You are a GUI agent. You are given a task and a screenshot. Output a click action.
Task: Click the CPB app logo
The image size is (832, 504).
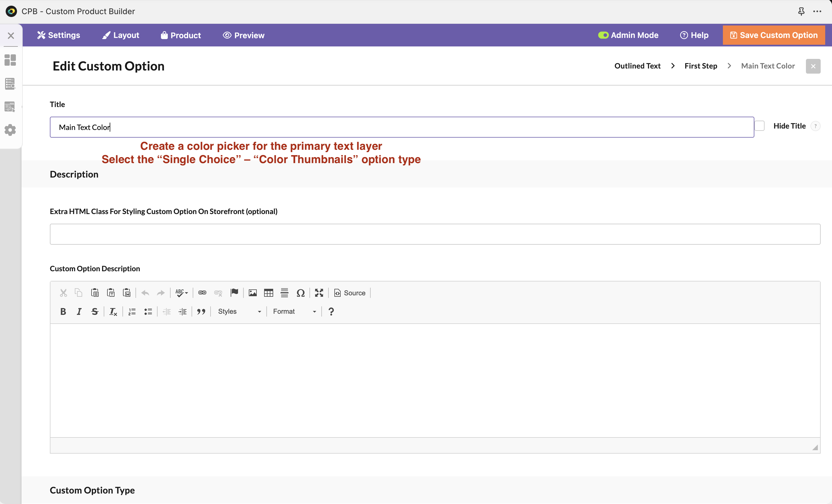coord(11,12)
